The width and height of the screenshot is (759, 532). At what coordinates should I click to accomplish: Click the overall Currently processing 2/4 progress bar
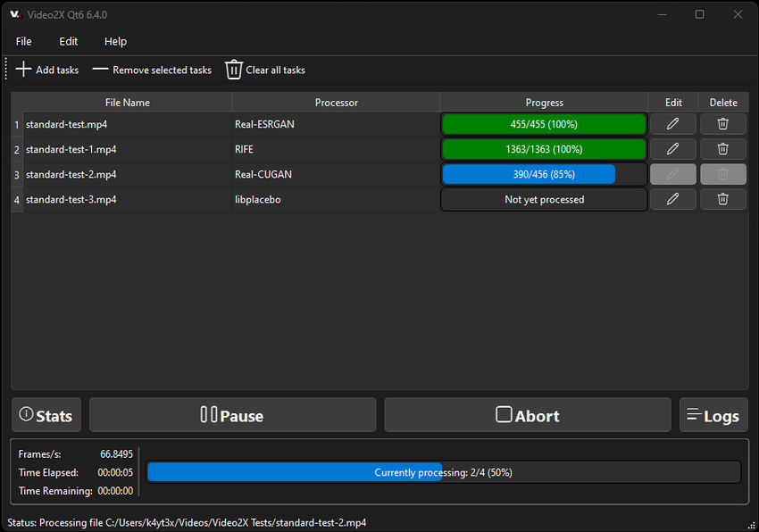click(x=444, y=472)
